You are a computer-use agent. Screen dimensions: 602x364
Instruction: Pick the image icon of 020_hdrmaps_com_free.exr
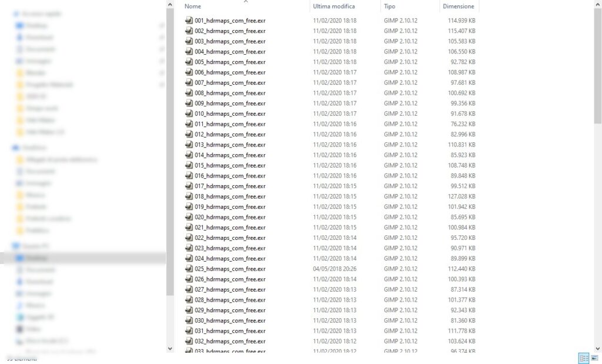(x=189, y=218)
